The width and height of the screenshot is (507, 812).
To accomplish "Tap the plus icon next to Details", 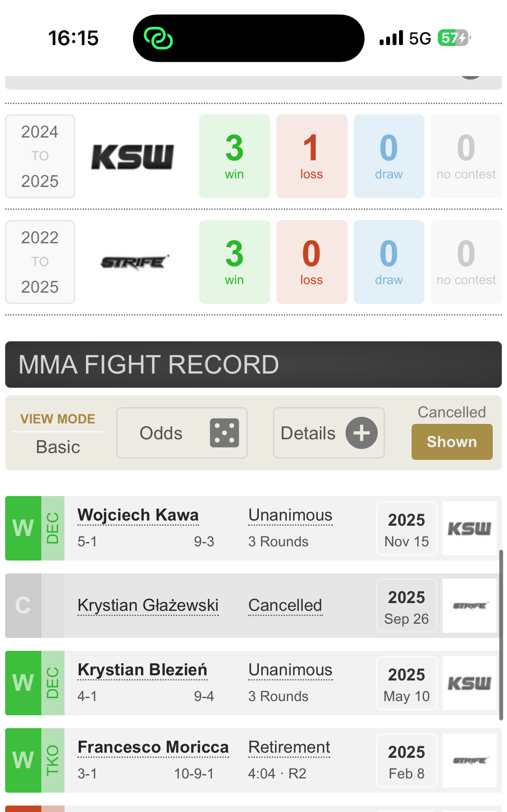I will point(362,433).
